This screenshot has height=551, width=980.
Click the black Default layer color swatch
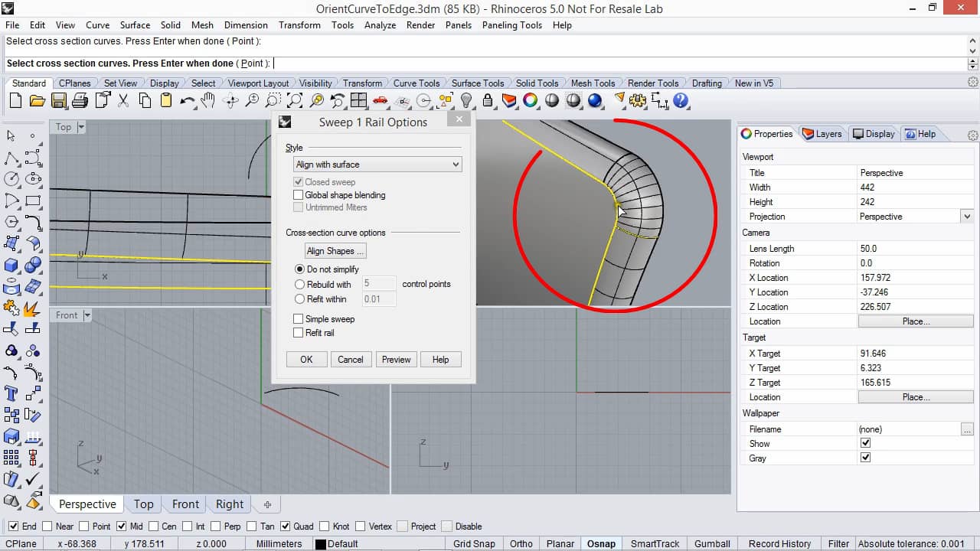coord(321,544)
